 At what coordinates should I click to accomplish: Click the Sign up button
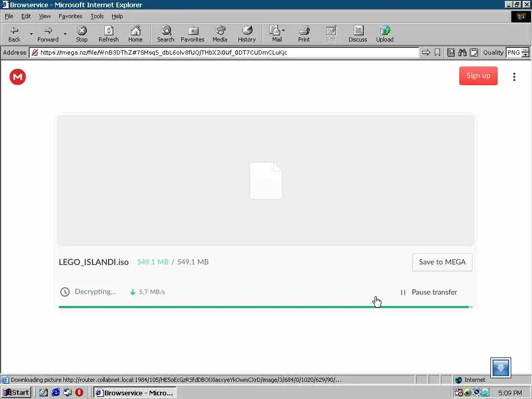pyautogui.click(x=478, y=76)
